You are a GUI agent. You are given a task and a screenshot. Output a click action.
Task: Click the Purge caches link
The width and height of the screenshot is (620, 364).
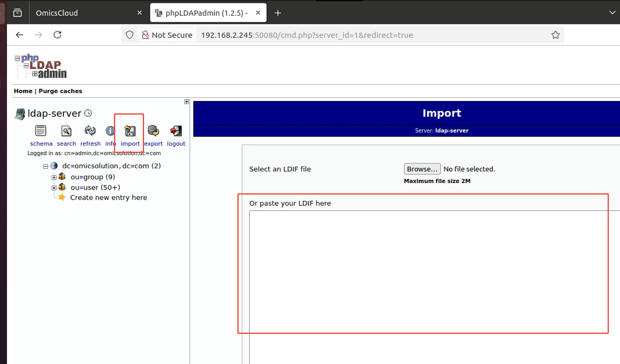tap(60, 91)
